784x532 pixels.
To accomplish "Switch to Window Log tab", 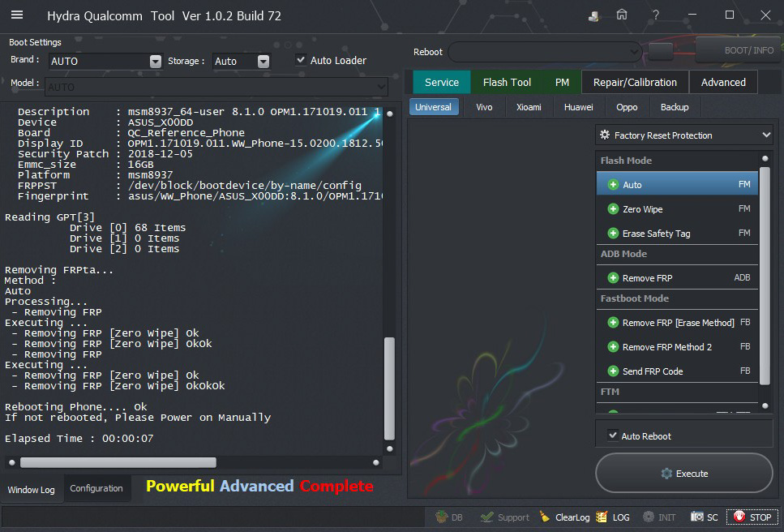I will [x=31, y=490].
